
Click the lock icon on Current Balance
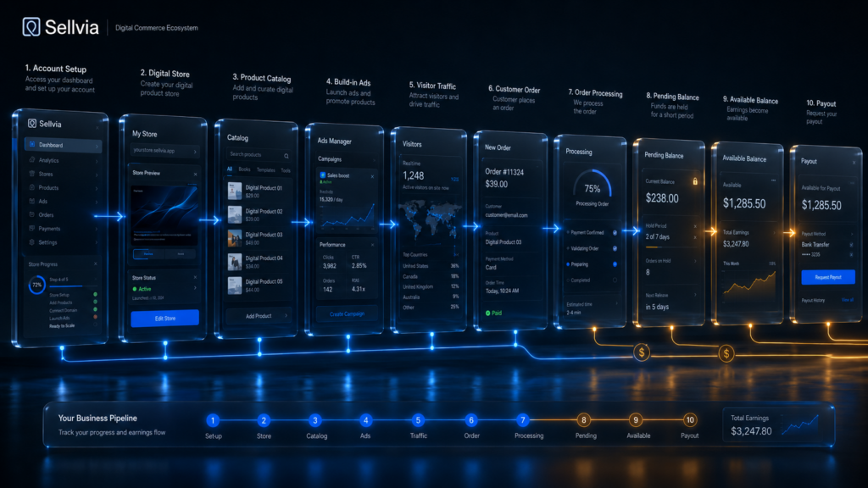[695, 181]
